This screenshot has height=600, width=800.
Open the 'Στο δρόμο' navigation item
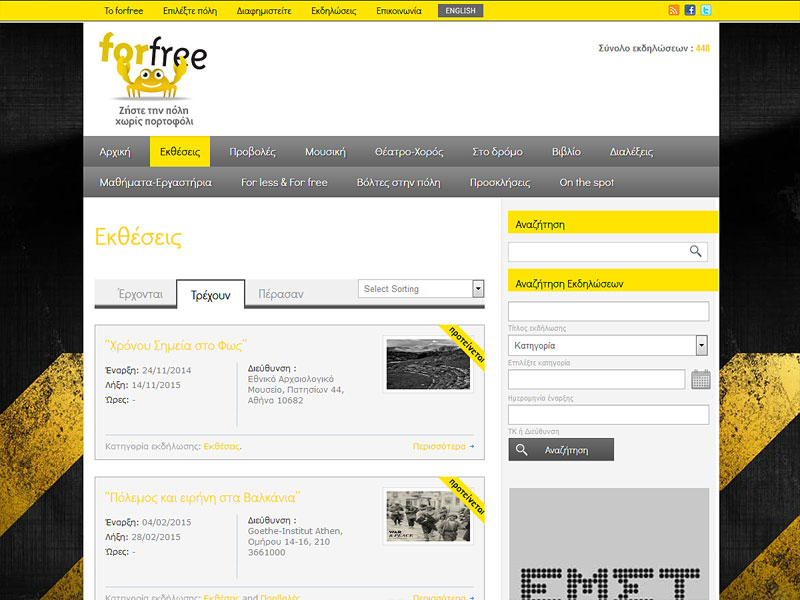tap(497, 152)
